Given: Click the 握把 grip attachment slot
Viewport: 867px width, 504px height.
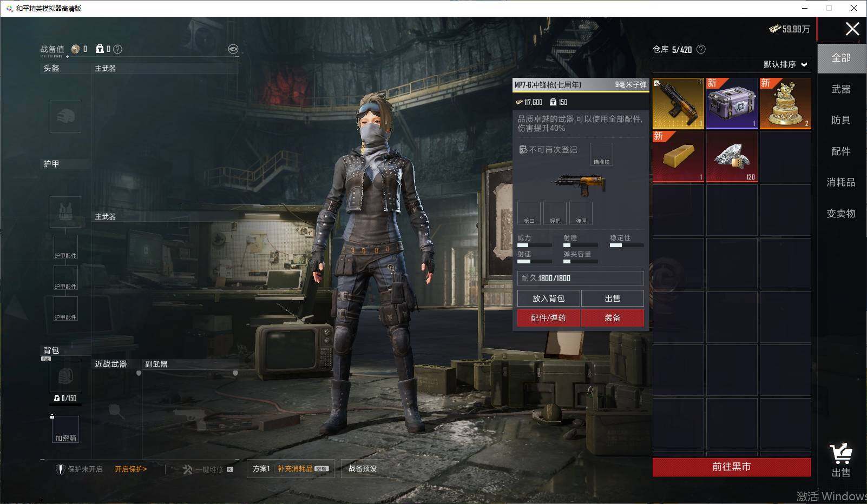Looking at the screenshot, I should coord(555,213).
